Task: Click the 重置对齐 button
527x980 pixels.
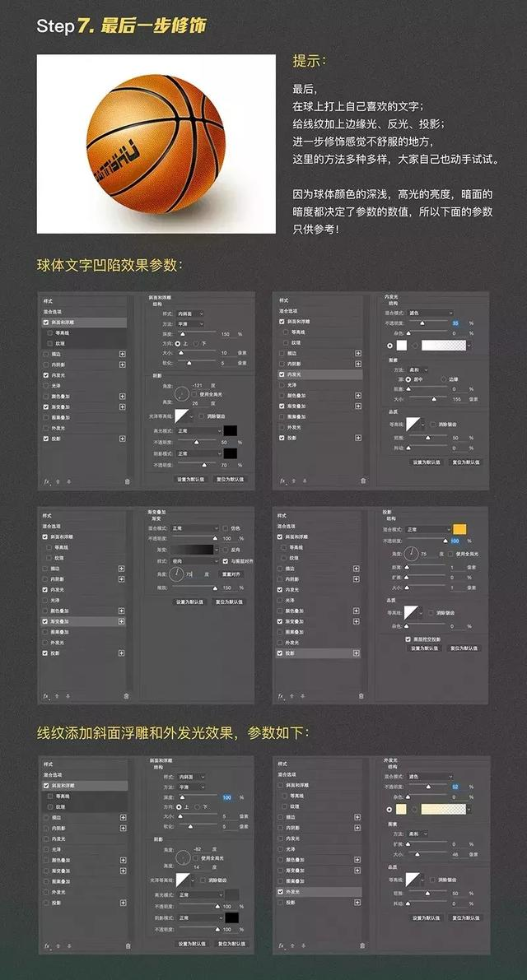Action: (x=231, y=574)
